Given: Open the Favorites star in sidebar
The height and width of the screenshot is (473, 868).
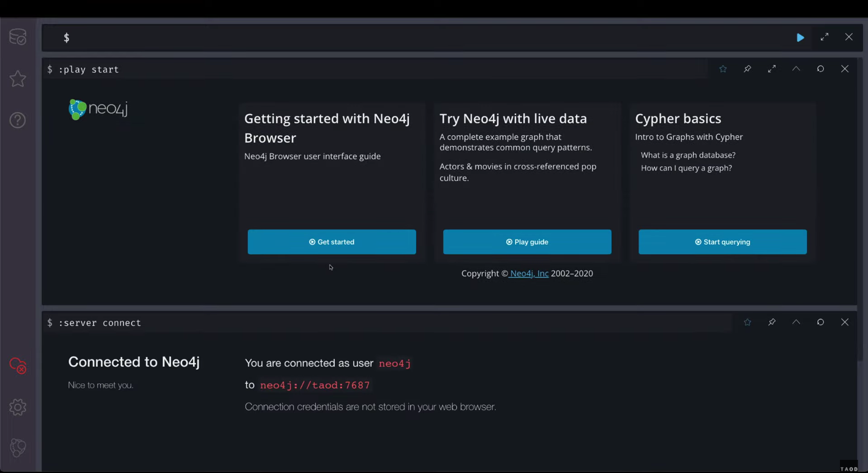Looking at the screenshot, I should [18, 79].
